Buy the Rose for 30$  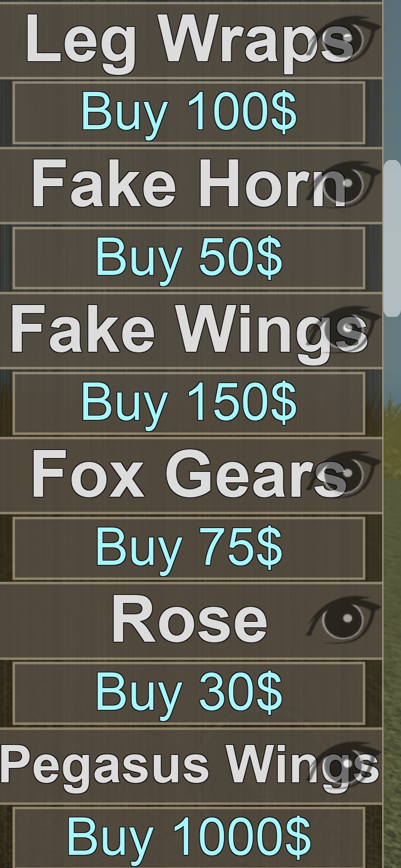click(189, 693)
